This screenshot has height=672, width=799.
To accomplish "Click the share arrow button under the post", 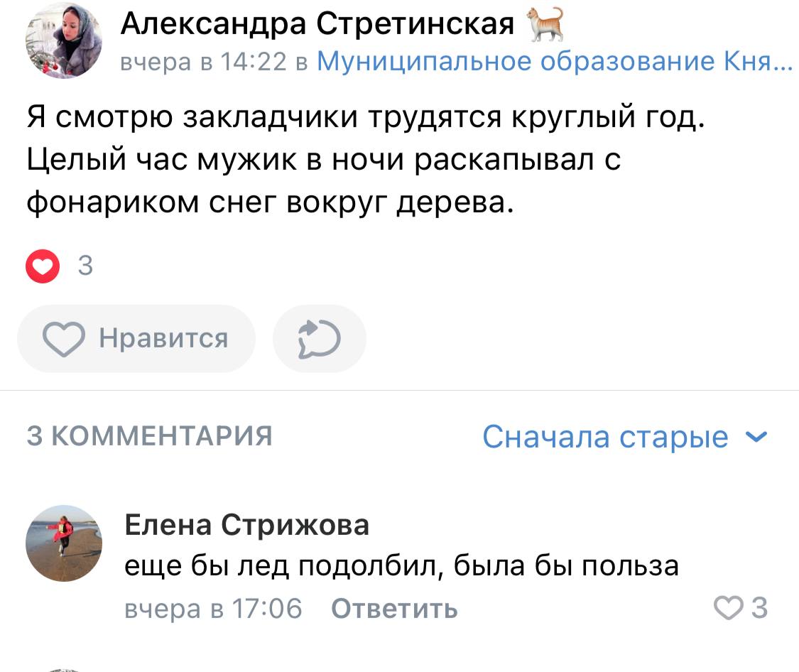I will (320, 339).
